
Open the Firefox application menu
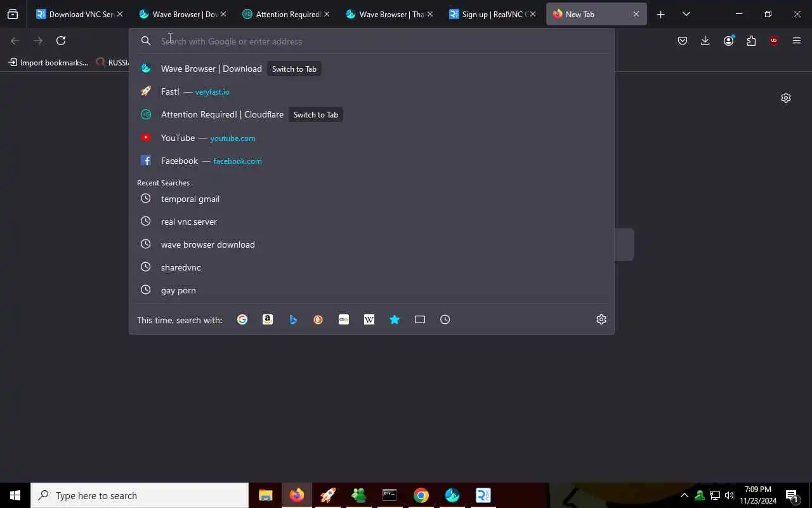797,41
